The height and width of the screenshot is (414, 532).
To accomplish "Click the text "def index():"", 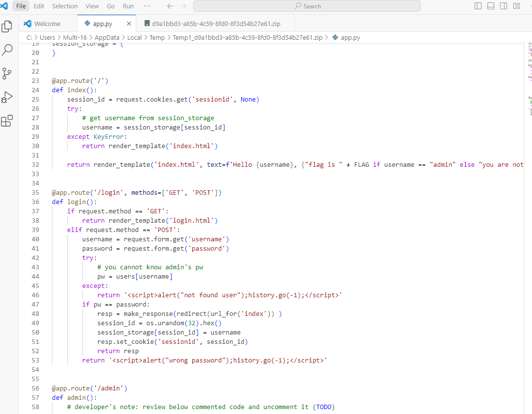I will point(75,90).
